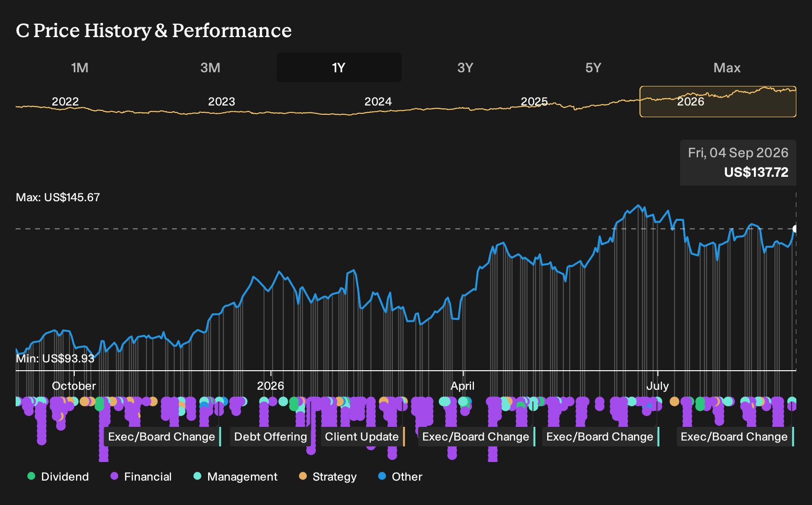Toggle the Other events legend item
812x505 pixels.
[x=400, y=477]
